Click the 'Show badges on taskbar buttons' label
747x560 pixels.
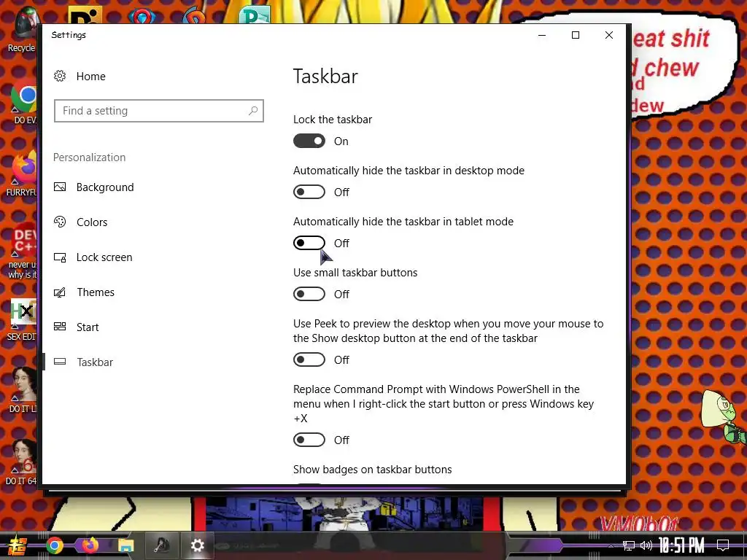[373, 470]
